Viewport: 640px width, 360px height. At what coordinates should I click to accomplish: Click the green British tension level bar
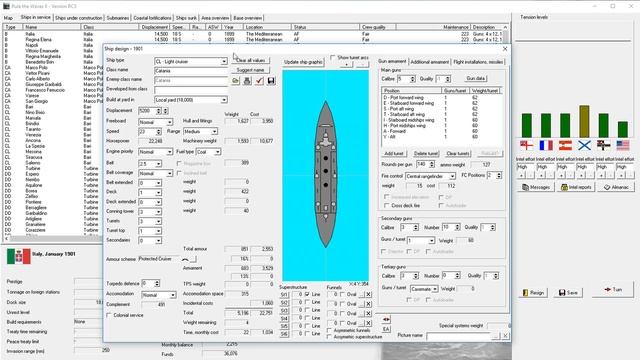click(x=527, y=125)
